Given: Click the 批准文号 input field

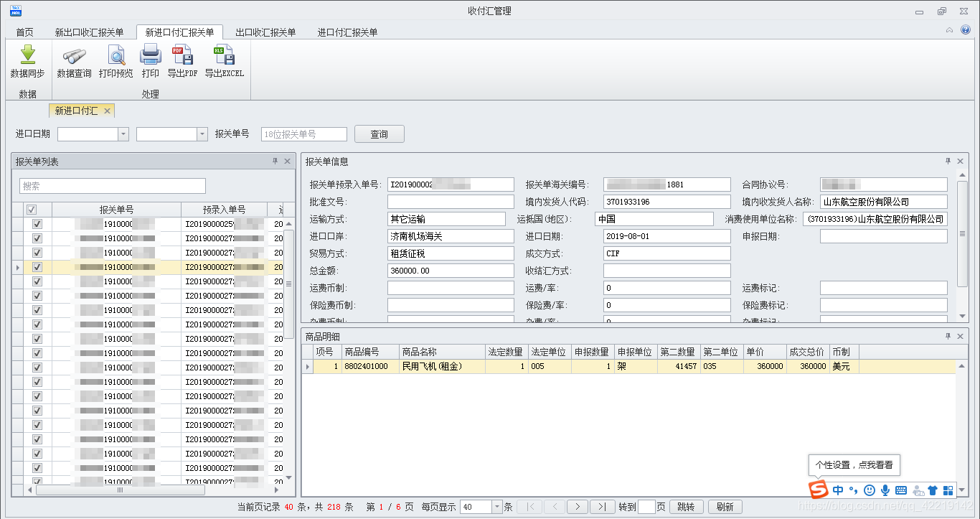Looking at the screenshot, I should [x=451, y=202].
